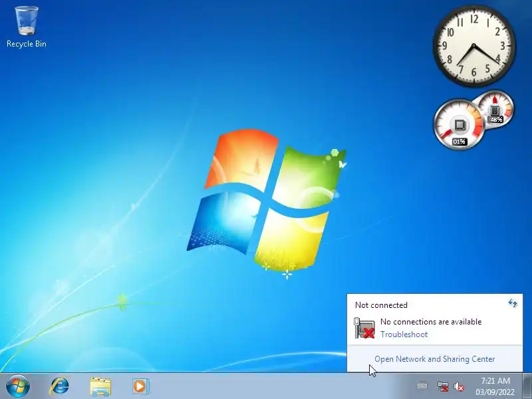
Task: Open Windows Explorer folder in taskbar
Action: [x=100, y=386]
